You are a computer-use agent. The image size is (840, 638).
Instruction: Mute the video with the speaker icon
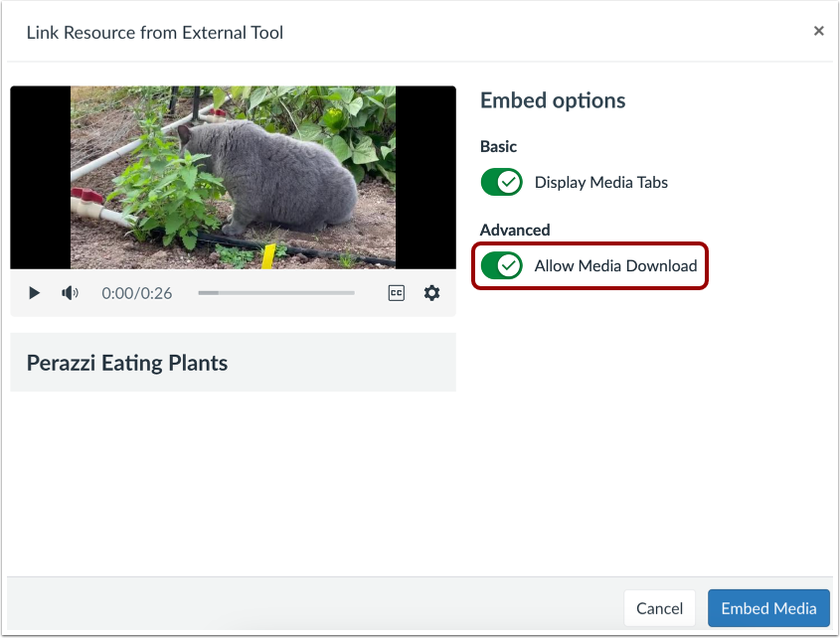tap(70, 292)
